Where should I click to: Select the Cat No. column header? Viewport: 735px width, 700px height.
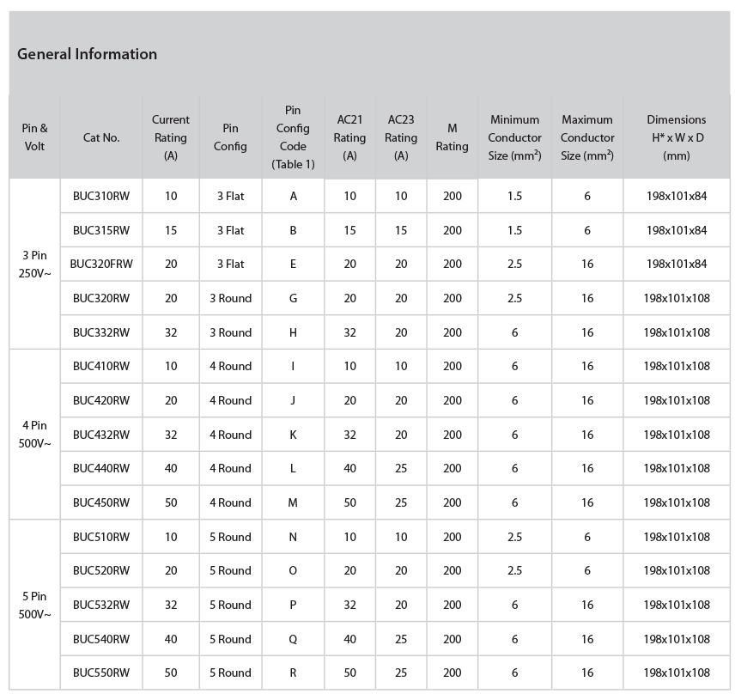pyautogui.click(x=101, y=137)
